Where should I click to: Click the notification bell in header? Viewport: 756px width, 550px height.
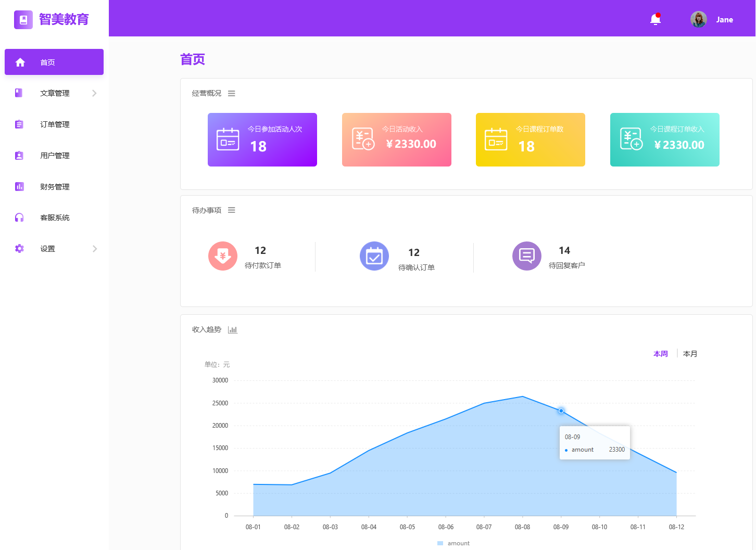click(x=655, y=19)
